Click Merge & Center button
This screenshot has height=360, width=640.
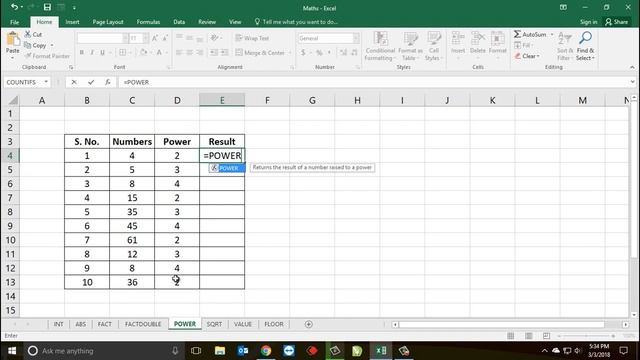pos(260,53)
